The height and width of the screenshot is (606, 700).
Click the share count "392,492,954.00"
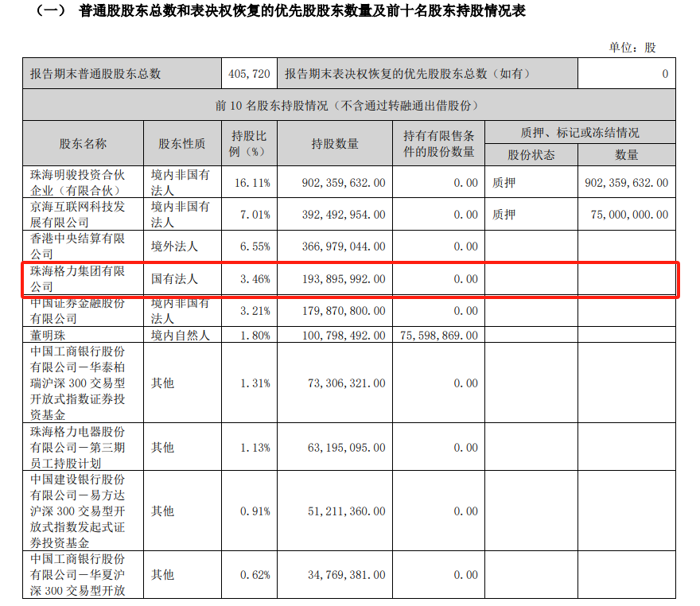344,215
